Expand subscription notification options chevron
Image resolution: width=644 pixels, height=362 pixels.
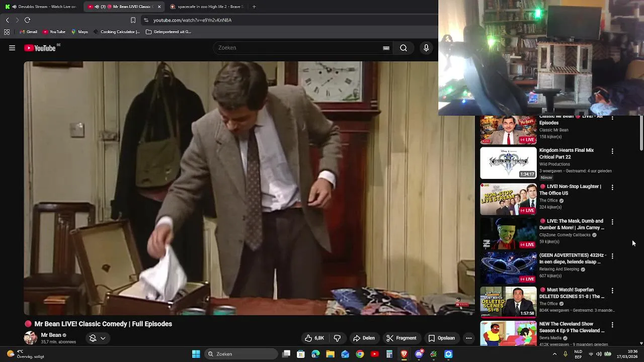[103, 338]
